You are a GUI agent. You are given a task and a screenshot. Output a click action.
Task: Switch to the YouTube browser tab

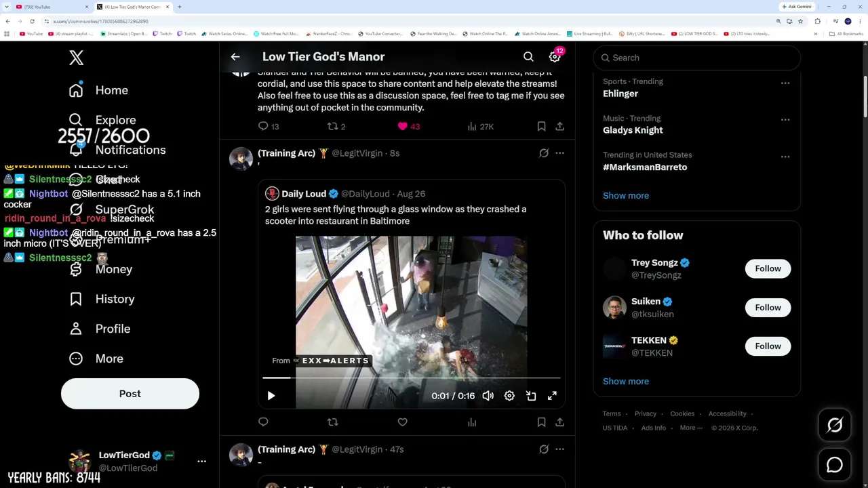click(51, 7)
